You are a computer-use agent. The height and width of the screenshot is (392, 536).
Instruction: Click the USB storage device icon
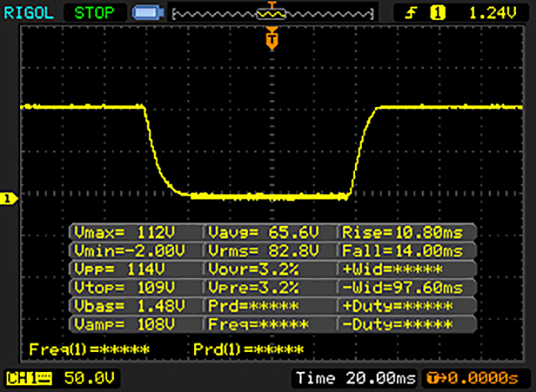(x=148, y=13)
